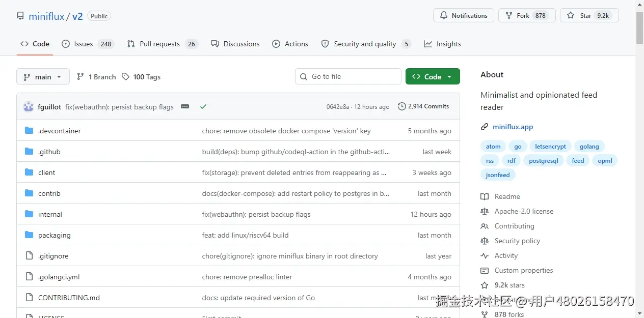Click the .github folder icon
This screenshot has width=644, height=318.
(x=29, y=152)
